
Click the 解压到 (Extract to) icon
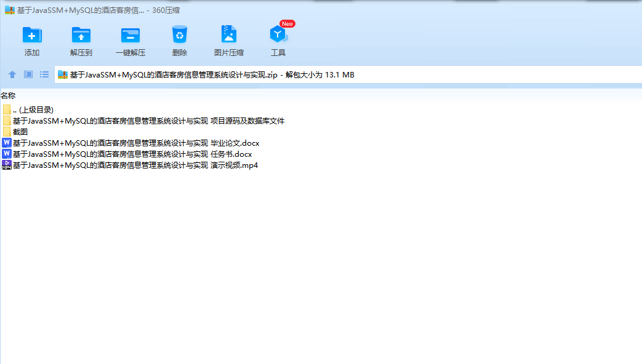(x=81, y=35)
